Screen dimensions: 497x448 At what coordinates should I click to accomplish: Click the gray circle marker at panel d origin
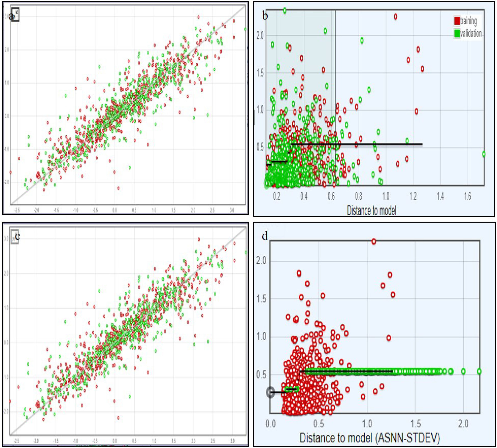[x=271, y=392]
